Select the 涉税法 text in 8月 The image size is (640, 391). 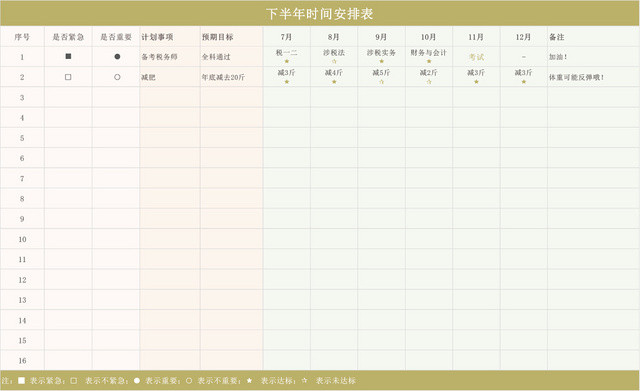[334, 52]
